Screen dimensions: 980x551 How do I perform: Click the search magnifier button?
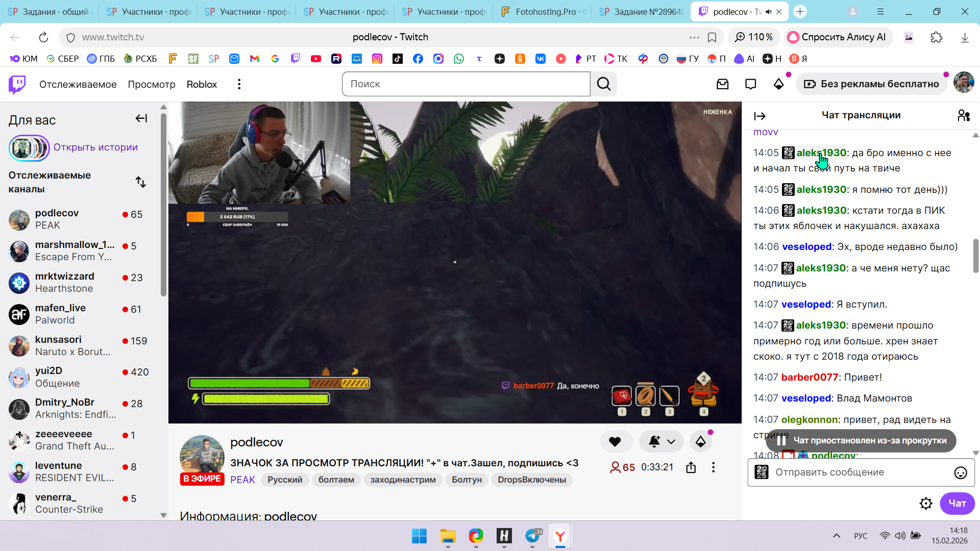coord(604,84)
